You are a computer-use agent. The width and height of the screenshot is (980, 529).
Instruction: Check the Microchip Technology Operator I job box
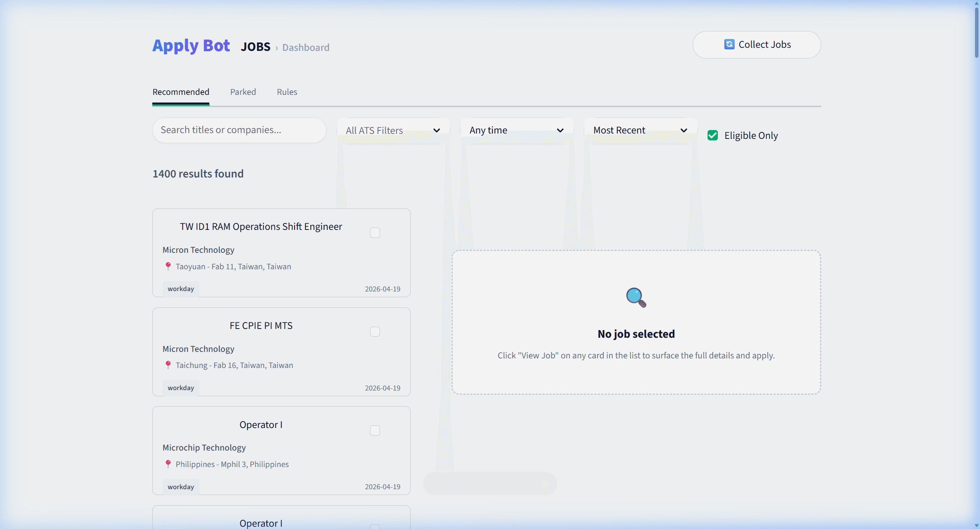point(375,430)
